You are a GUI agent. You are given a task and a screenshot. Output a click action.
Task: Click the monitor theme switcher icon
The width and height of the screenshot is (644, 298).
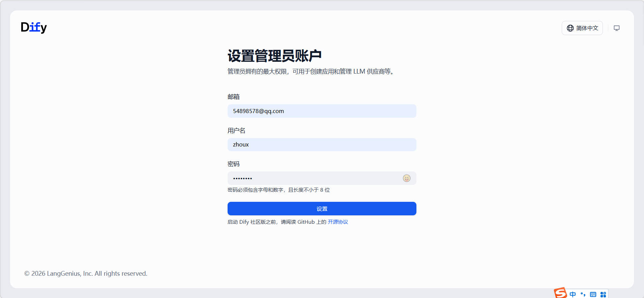point(616,28)
